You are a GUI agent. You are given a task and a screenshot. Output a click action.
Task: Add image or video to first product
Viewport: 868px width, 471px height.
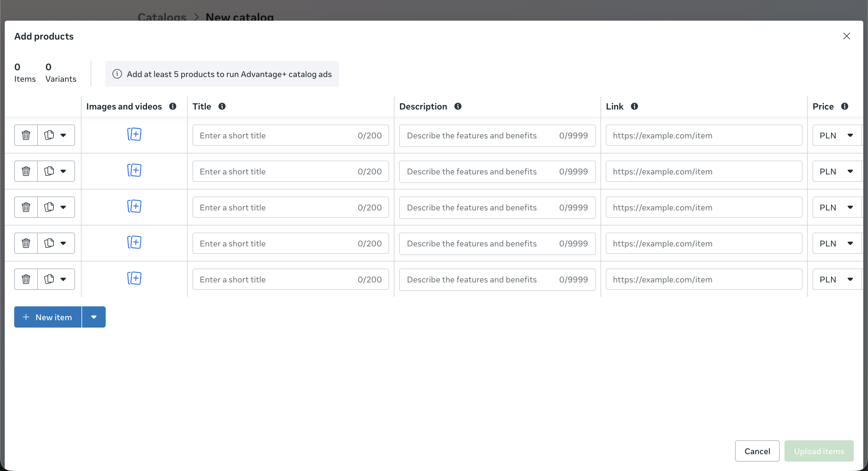[x=134, y=135]
